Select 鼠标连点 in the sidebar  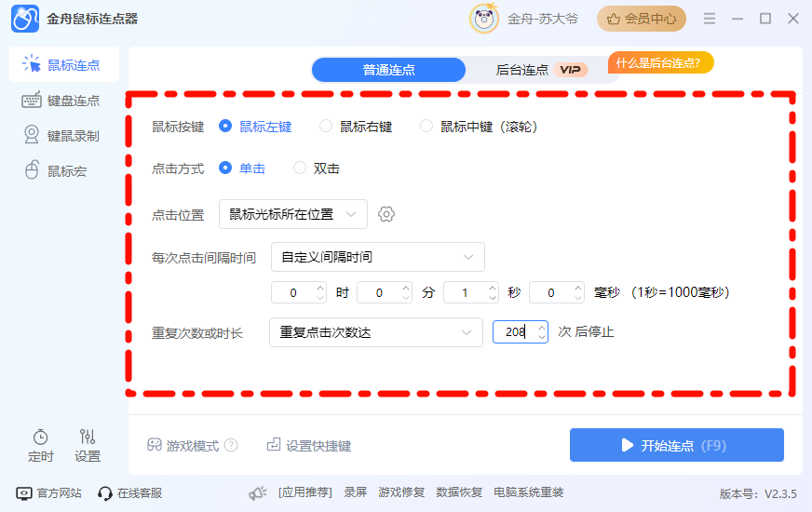(64, 65)
